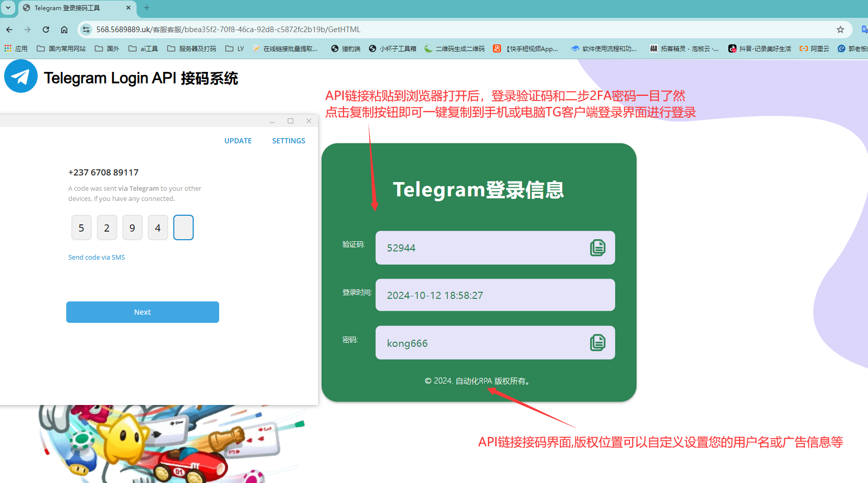Open the 快手短视频App bookmark
Image resolution: width=868 pixels, height=483 pixels.
point(525,48)
